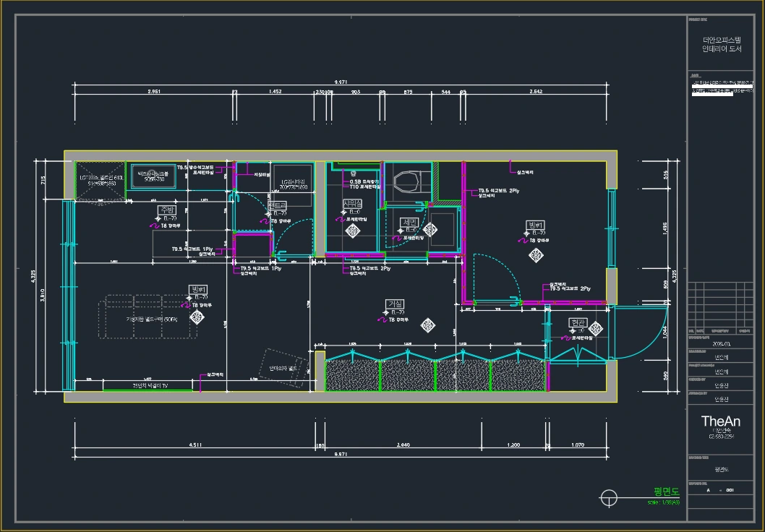Click the '3.810' vertical dimension
Image resolution: width=765 pixels, height=532 pixels.
43,295
